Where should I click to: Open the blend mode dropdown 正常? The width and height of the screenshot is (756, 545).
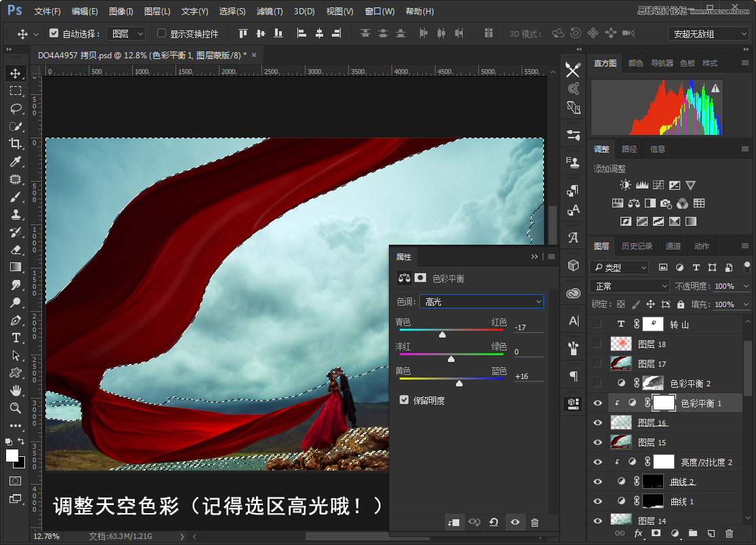tap(630, 286)
